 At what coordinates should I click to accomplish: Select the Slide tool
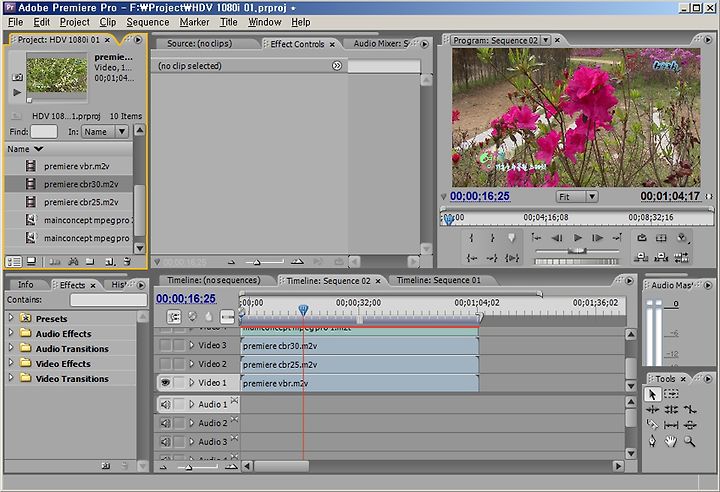[x=690, y=425]
